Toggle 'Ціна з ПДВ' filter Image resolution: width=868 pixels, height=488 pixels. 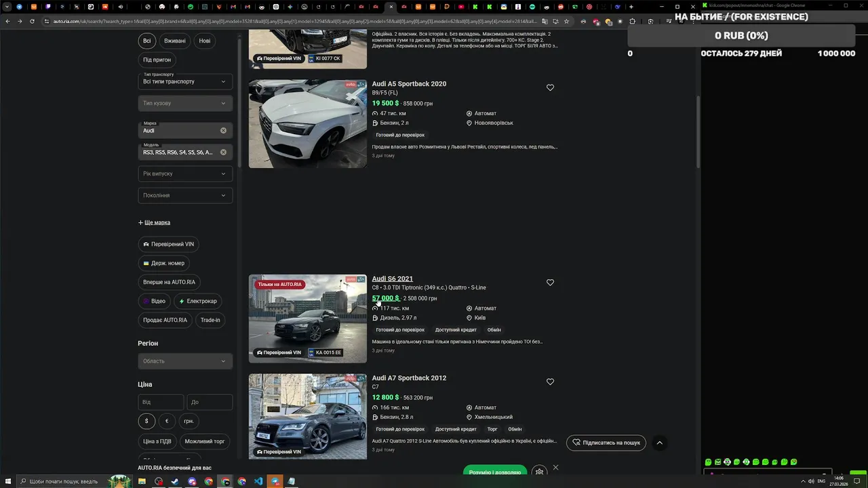157,441
